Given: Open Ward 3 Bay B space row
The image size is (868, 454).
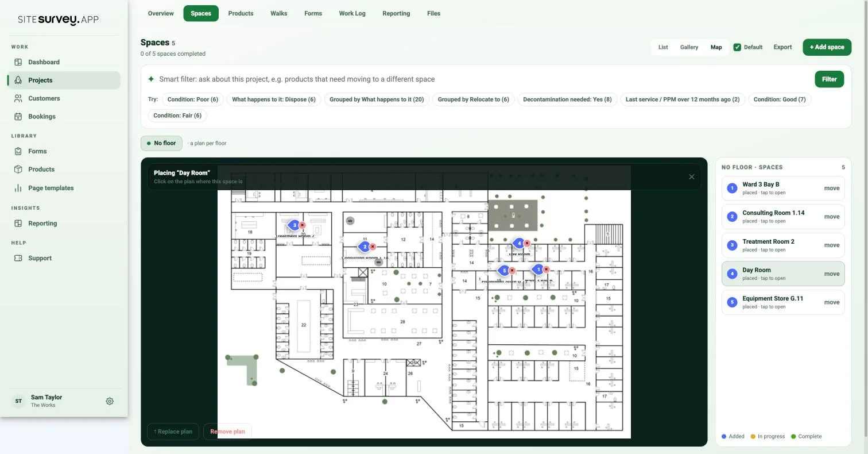Looking at the screenshot, I should coord(783,188).
